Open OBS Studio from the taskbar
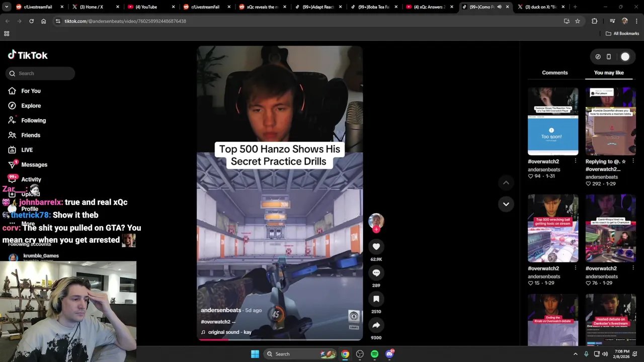 click(x=360, y=354)
